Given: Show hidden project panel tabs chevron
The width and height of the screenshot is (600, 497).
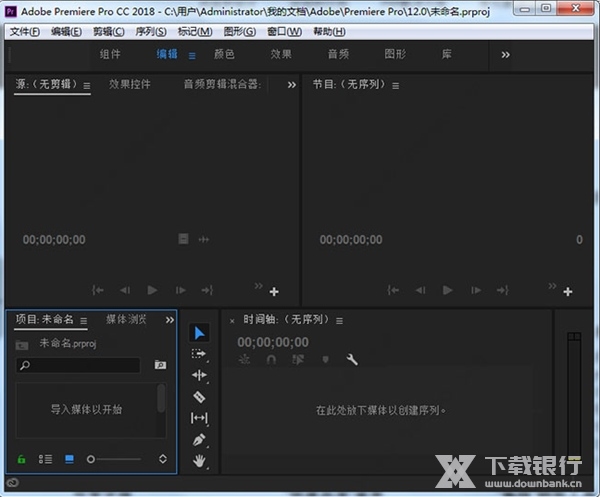Looking at the screenshot, I should (x=170, y=320).
